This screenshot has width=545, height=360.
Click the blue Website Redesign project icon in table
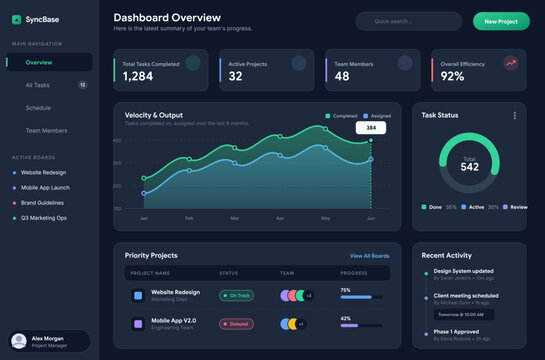tap(138, 296)
